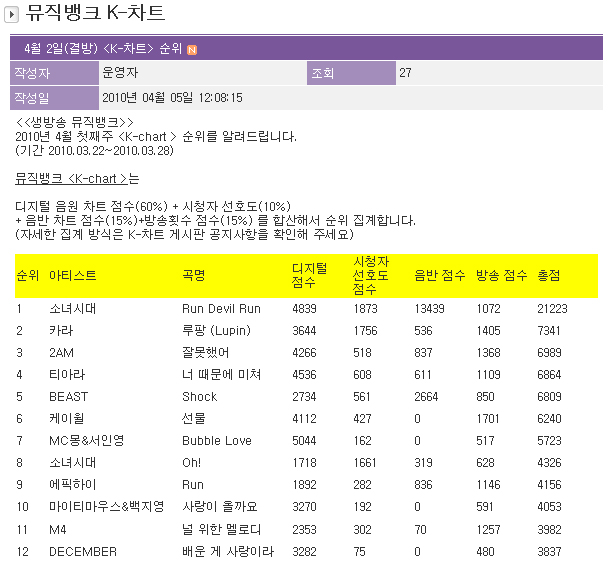Select artist M4

tap(58, 530)
